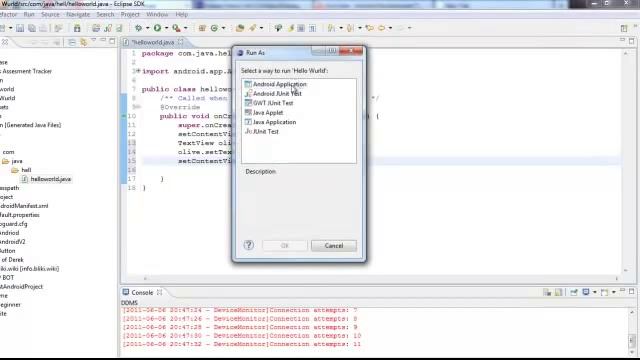Image resolution: width=640 pixels, height=360 pixels.
Task: Toggle Scroll Lock in Console
Action: click(x=559, y=292)
